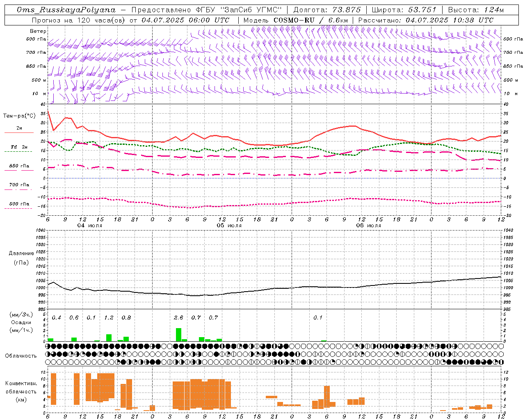The image size is (525, 420).
Task: Click the 05 июля date label
Action: 229,226
